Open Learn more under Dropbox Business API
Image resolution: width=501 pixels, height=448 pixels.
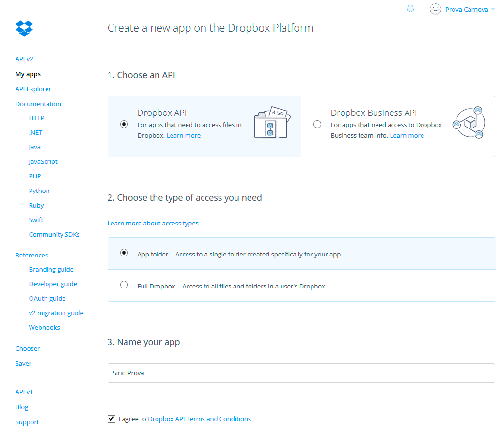(x=407, y=136)
